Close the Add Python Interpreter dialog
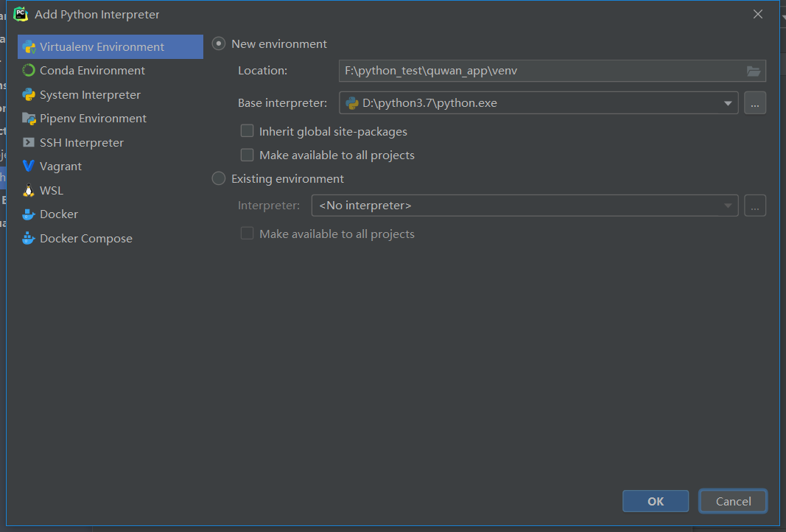This screenshot has width=786, height=532. click(x=758, y=14)
